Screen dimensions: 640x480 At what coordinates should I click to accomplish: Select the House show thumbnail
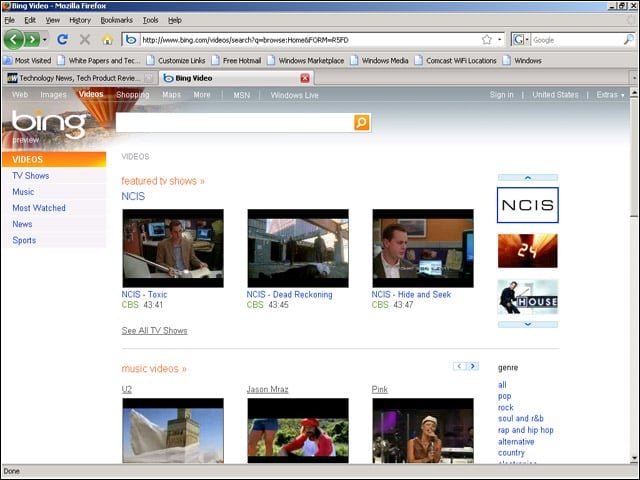click(527, 297)
